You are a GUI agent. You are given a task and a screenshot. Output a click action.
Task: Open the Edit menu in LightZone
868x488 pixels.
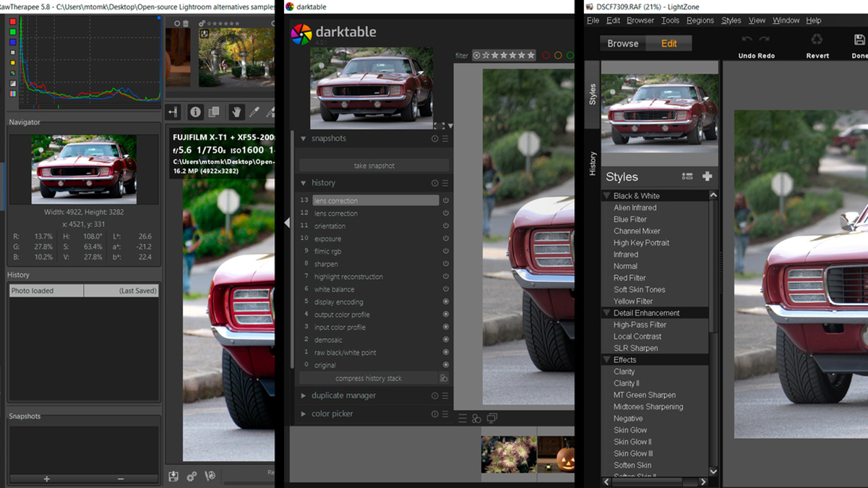(x=614, y=20)
